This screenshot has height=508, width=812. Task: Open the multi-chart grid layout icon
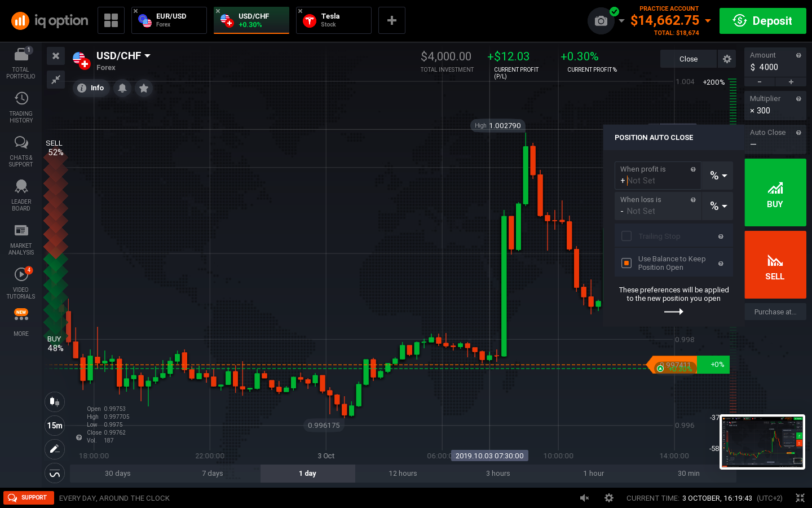tap(111, 20)
